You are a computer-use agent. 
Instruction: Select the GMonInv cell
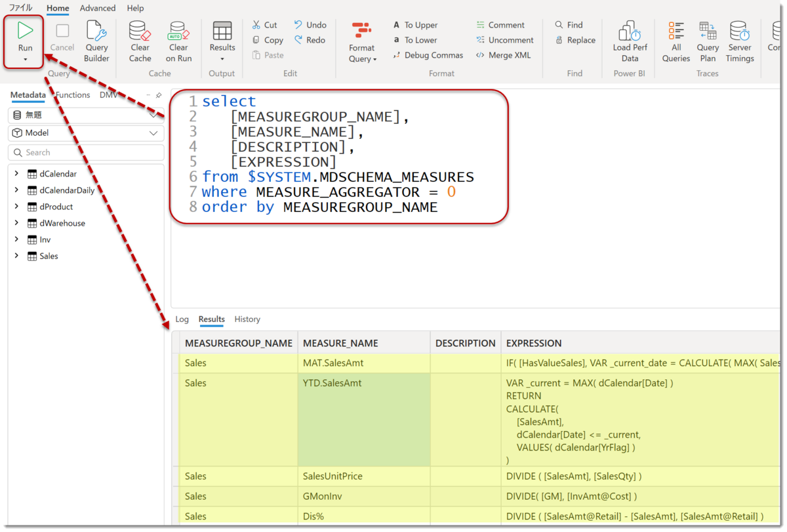pyautogui.click(x=364, y=497)
